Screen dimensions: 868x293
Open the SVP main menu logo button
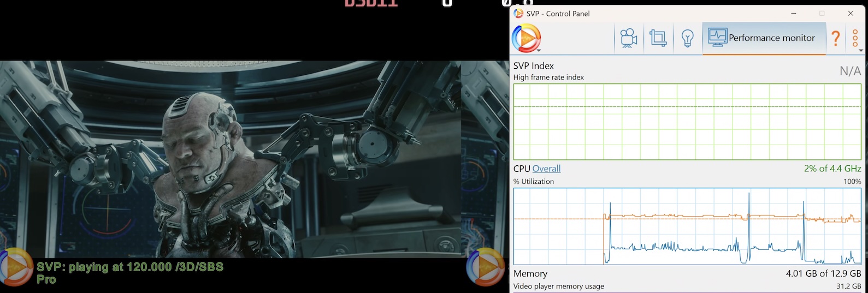click(526, 38)
